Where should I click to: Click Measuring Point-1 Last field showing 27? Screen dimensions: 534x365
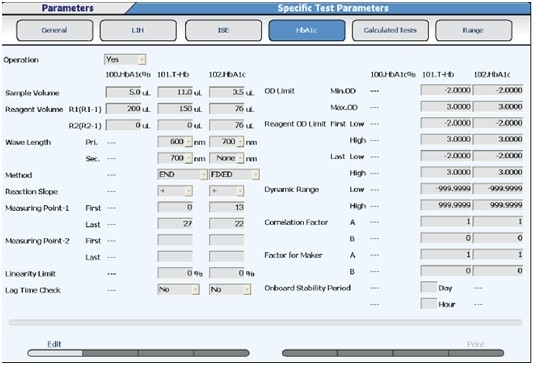pos(175,223)
